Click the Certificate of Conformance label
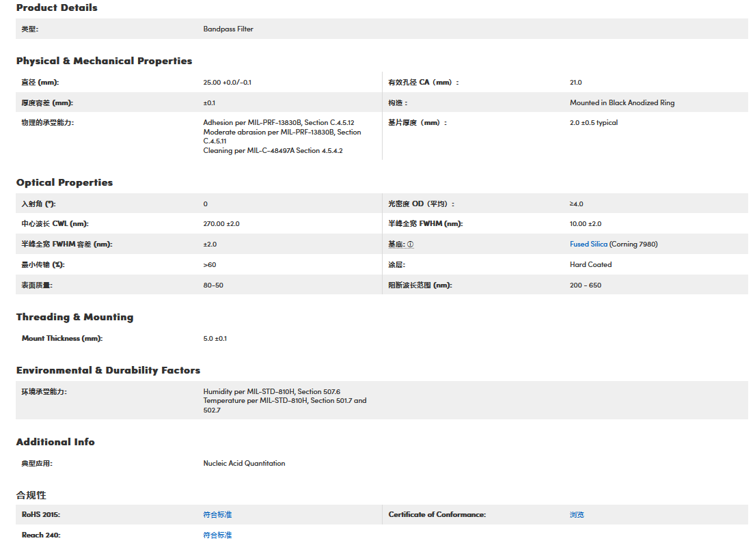Viewport: 755px width, 560px height. pos(437,515)
